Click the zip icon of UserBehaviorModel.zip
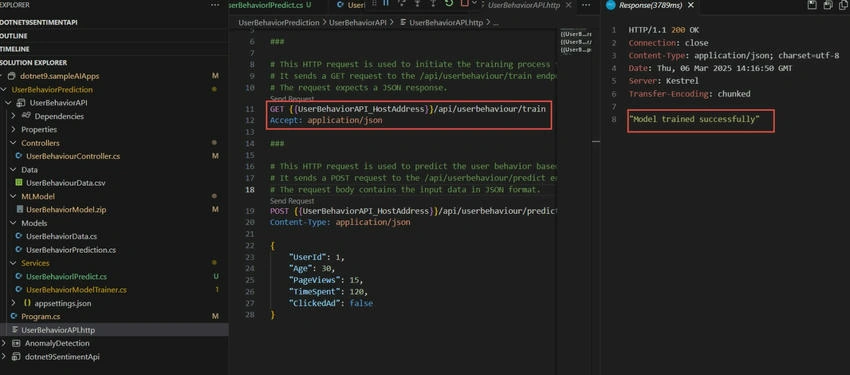 tap(20, 209)
